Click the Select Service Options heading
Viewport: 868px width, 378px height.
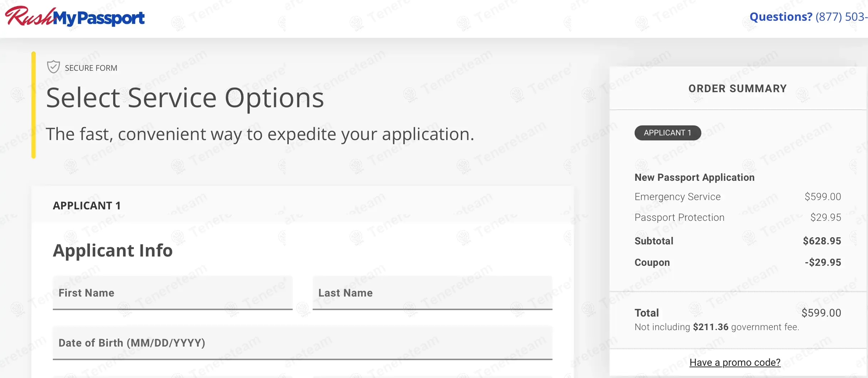coord(185,98)
